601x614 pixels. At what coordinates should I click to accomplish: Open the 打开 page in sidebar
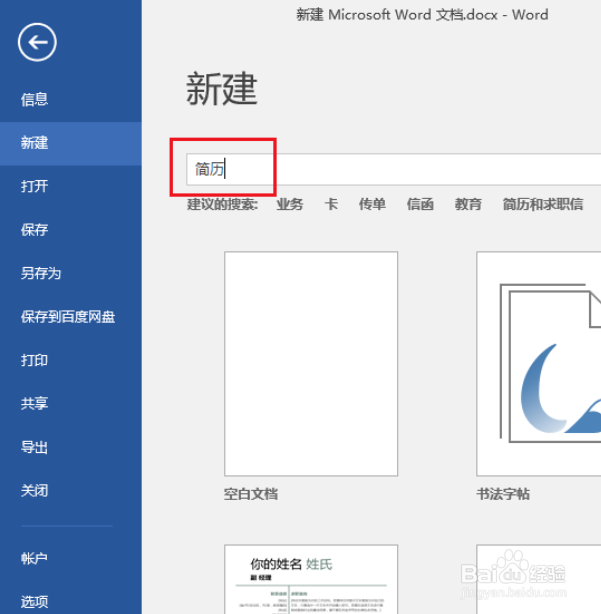click(34, 186)
